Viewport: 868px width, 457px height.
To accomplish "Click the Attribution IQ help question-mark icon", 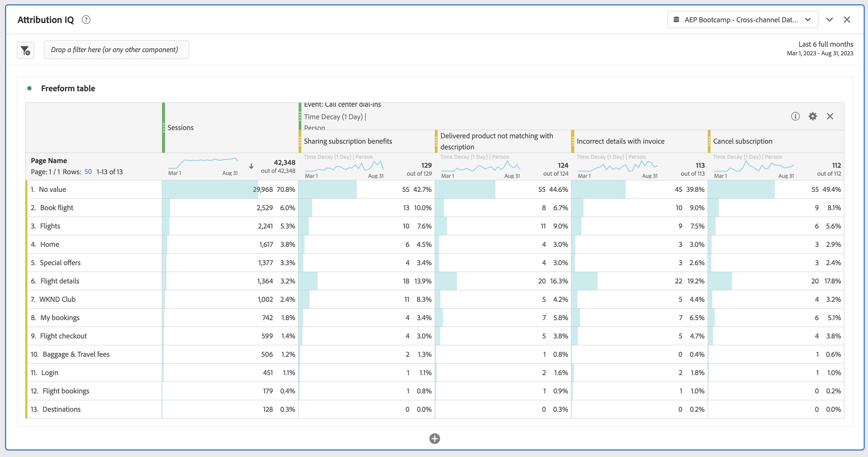I will pos(86,20).
